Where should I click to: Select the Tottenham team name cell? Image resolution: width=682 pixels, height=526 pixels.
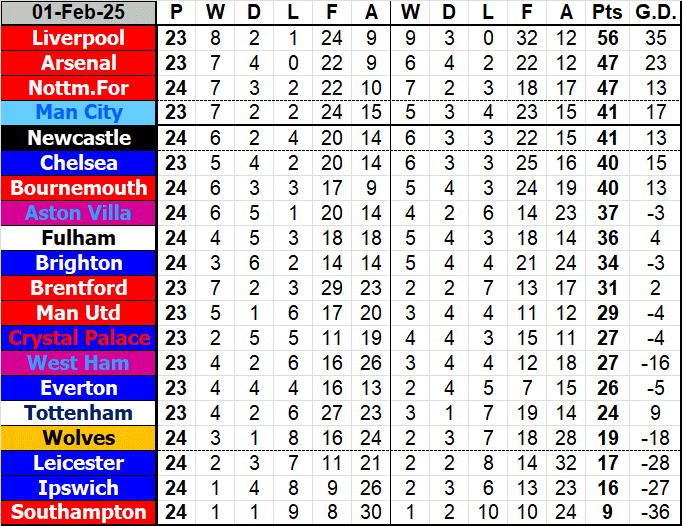78,413
